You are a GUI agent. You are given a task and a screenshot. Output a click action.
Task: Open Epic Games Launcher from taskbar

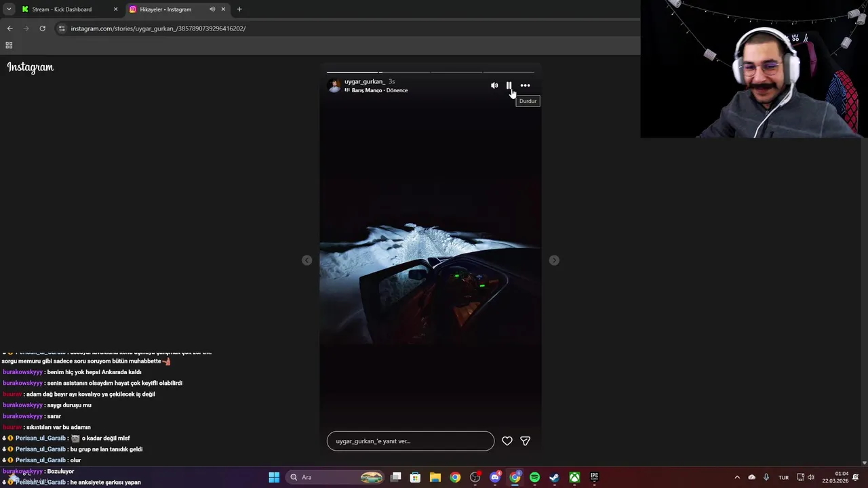pyautogui.click(x=594, y=477)
